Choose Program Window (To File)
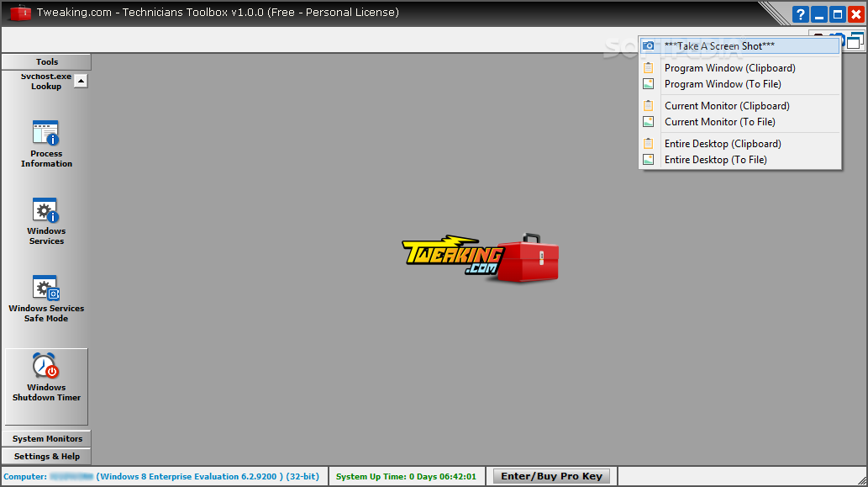Image resolution: width=868 pixels, height=487 pixels. pyautogui.click(x=740, y=83)
